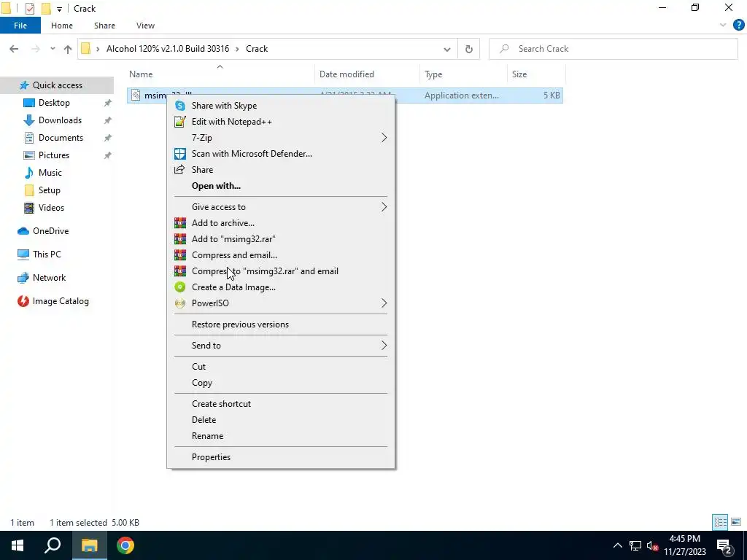This screenshot has width=747, height=560.
Task: Choose Delete from context menu
Action: coord(281,420)
